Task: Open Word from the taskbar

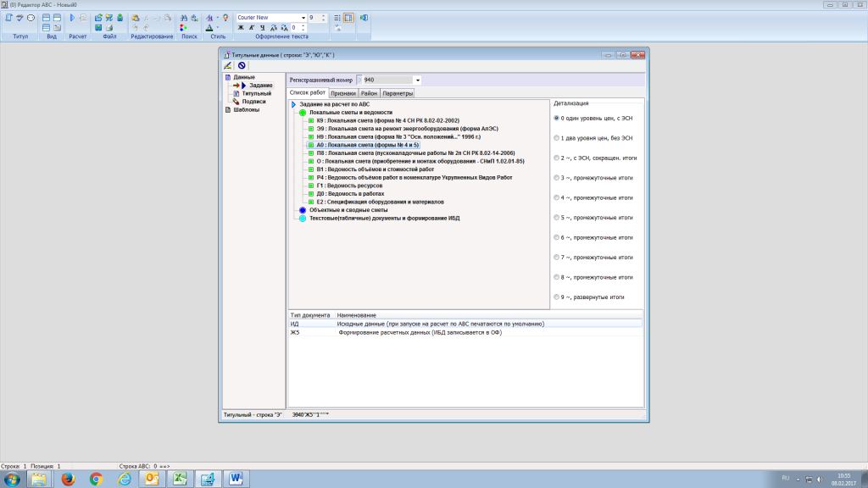Action: pos(236,479)
